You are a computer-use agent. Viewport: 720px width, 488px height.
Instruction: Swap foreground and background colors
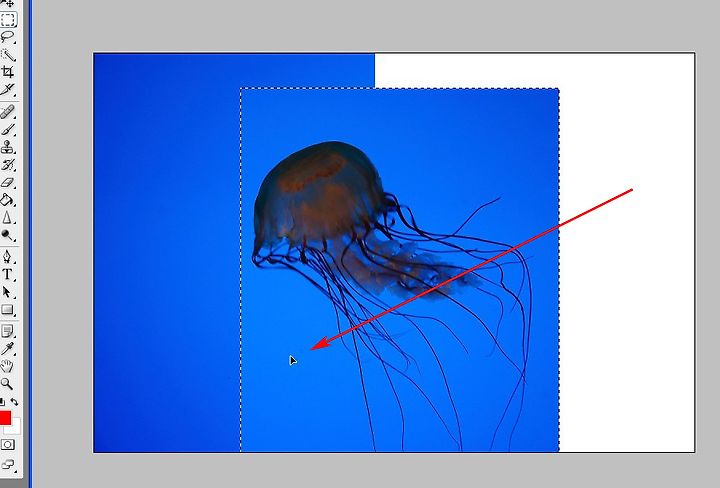pyautogui.click(x=15, y=402)
